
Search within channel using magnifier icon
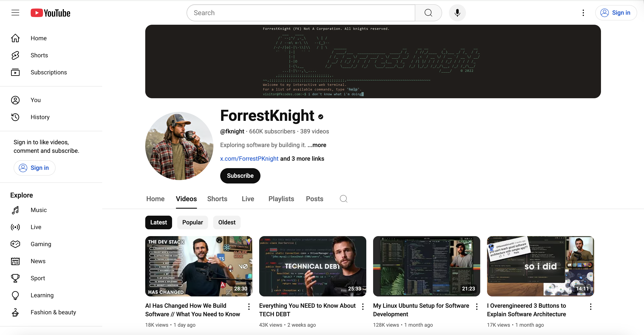tap(344, 199)
